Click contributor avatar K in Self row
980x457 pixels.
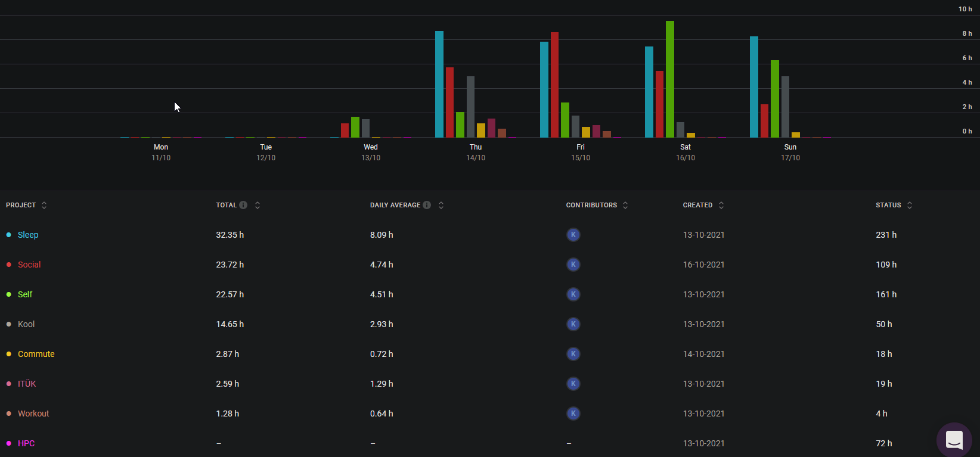[573, 294]
